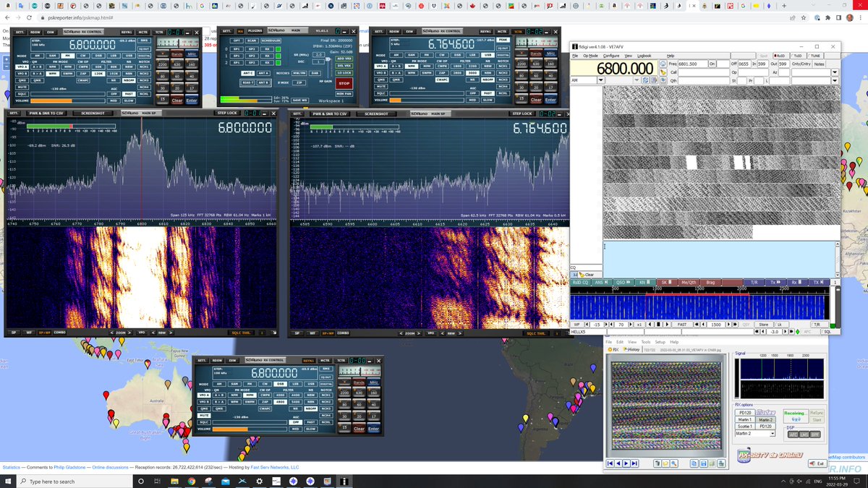Click ADD VRX in SDRuno MAIN
Image resolution: width=868 pixels, height=488 pixels.
pyautogui.click(x=344, y=59)
